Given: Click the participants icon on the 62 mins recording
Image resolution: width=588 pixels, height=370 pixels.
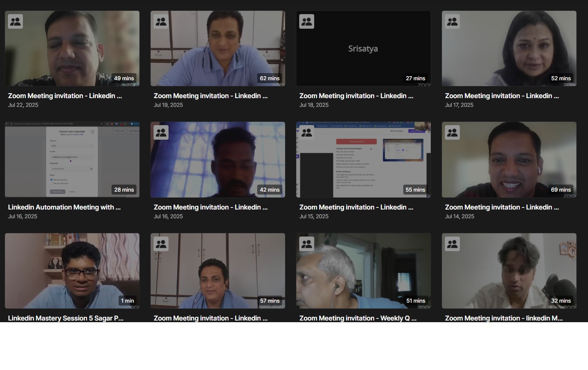Looking at the screenshot, I should coord(161,22).
